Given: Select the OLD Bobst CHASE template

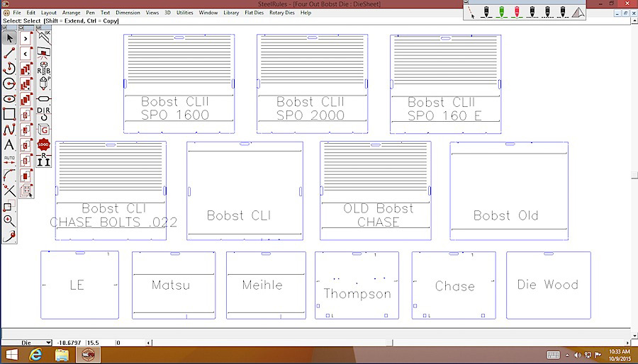Looking at the screenshot, I should pos(376,190).
